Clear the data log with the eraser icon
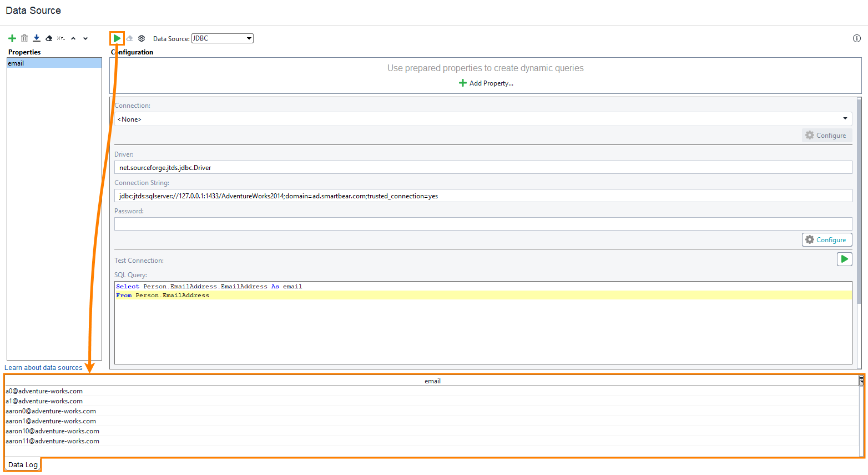The width and height of the screenshot is (868, 475). click(x=129, y=38)
